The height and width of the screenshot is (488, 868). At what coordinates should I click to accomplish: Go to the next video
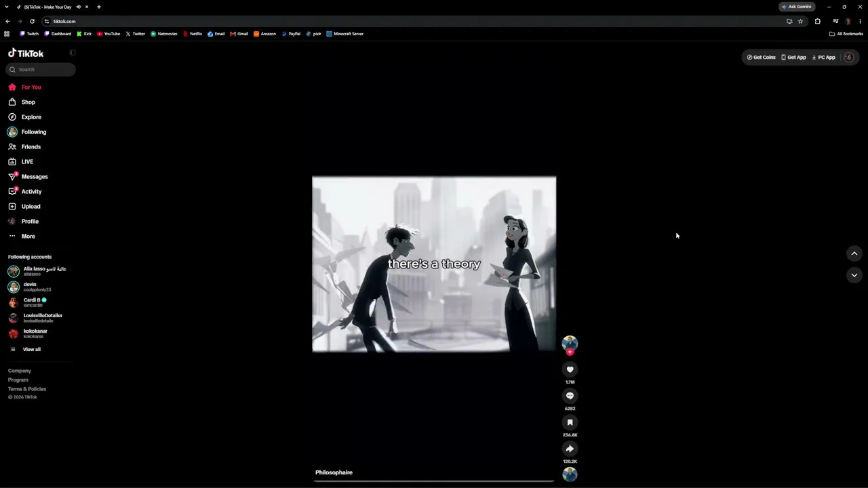[854, 275]
